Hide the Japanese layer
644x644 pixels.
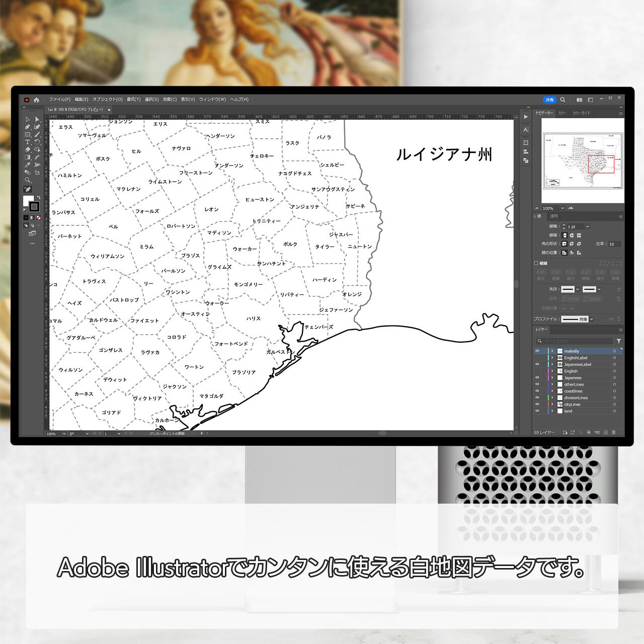(x=537, y=378)
